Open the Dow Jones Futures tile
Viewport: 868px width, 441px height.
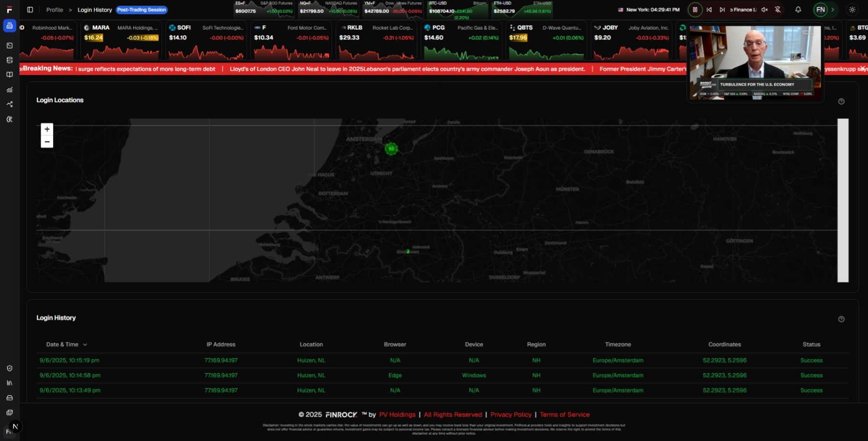point(393,10)
